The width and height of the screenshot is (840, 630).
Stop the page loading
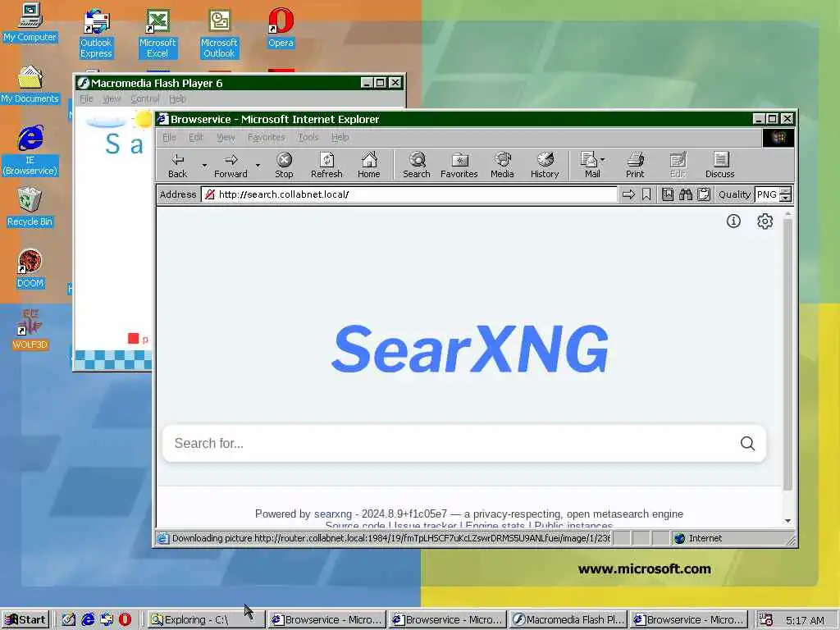tap(284, 165)
